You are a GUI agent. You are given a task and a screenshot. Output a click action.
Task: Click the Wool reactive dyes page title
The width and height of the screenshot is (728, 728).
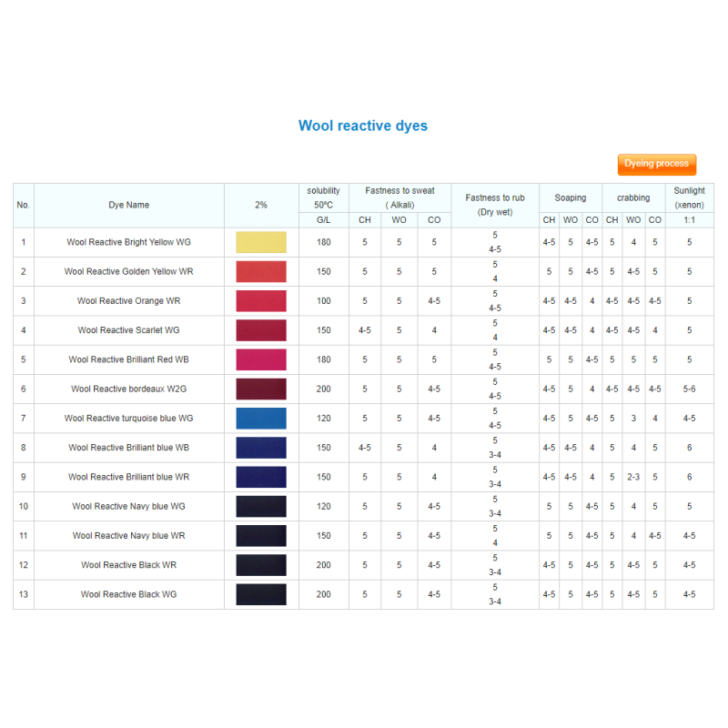click(362, 126)
